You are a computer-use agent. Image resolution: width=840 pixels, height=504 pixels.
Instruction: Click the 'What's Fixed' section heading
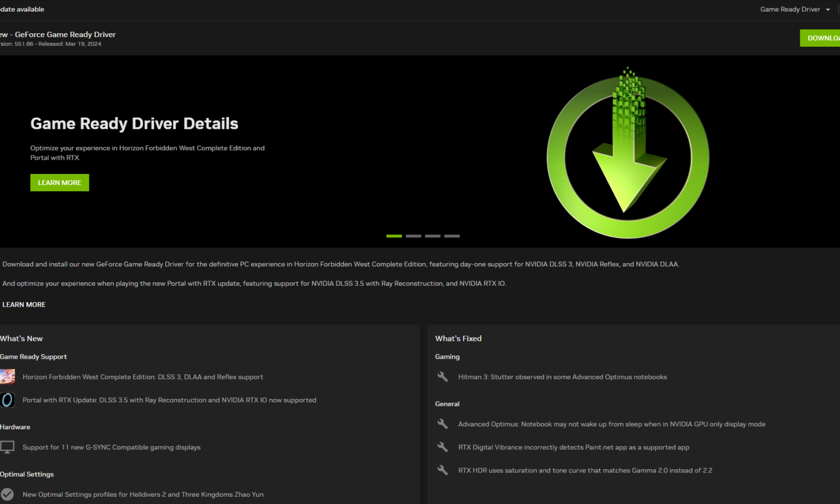[458, 339]
